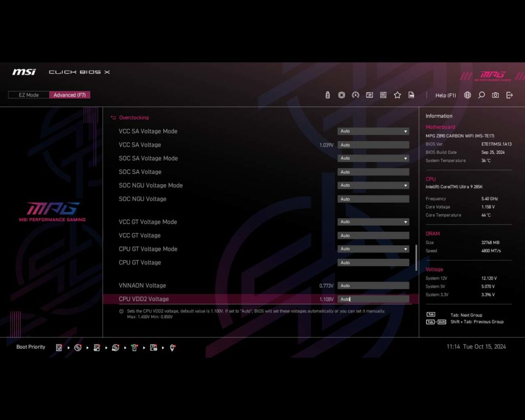Select first hard disk boot device icon

tap(59, 348)
